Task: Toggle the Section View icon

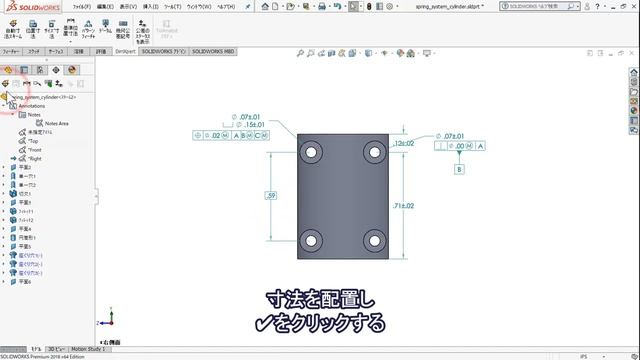Action: point(331,53)
